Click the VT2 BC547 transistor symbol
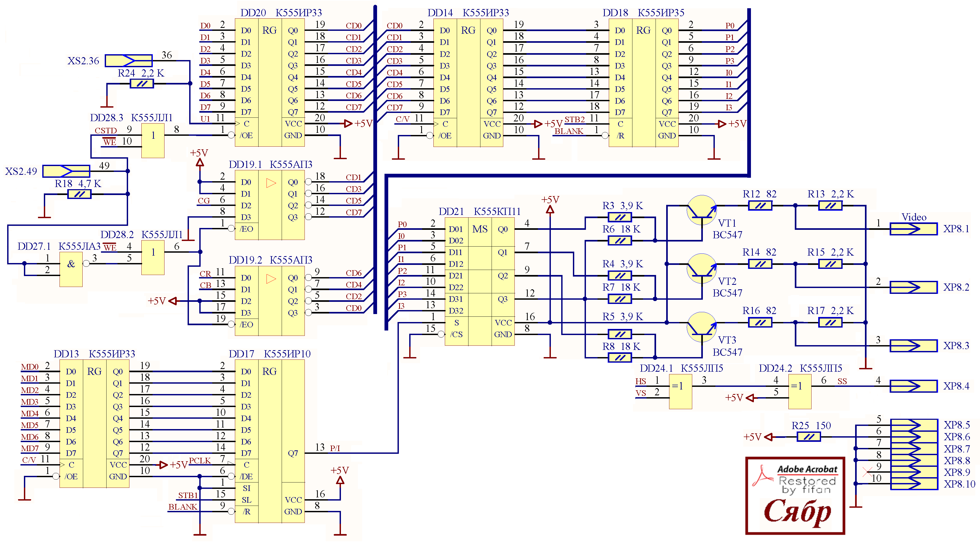980x542 pixels. (x=702, y=269)
